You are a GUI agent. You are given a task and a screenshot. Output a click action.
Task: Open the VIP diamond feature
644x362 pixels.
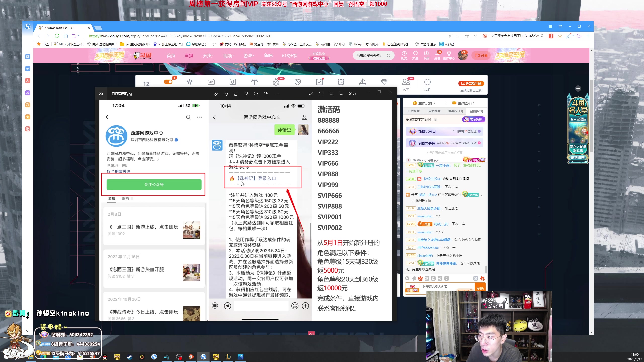(x=384, y=82)
